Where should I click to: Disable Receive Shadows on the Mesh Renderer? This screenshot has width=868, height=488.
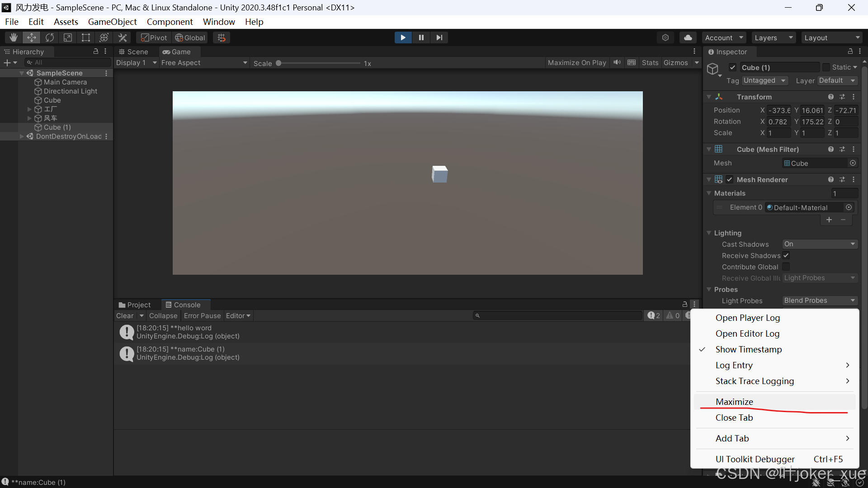click(786, 255)
